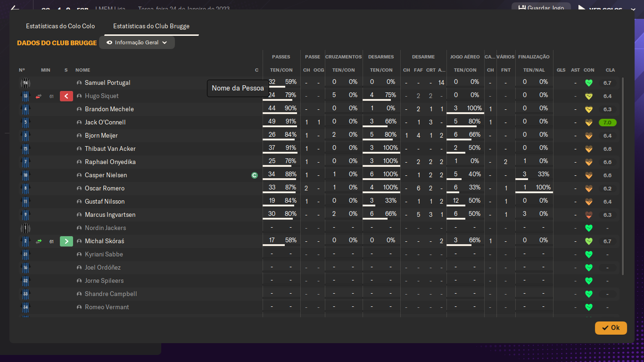Click Samuel Portugal's condition heart icon
This screenshot has width=644, height=362.
coord(588,83)
